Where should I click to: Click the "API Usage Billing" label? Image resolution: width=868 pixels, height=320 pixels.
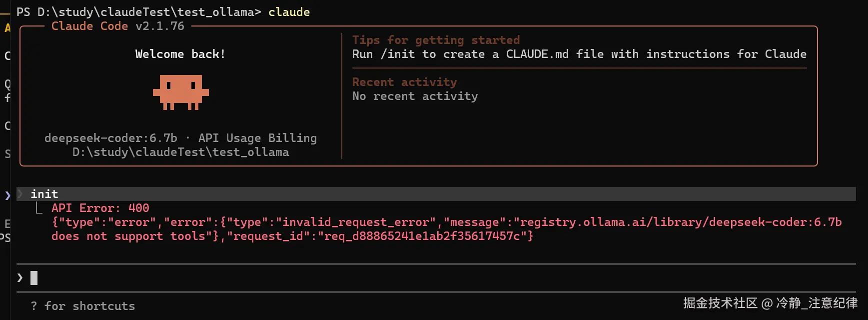[x=257, y=138]
